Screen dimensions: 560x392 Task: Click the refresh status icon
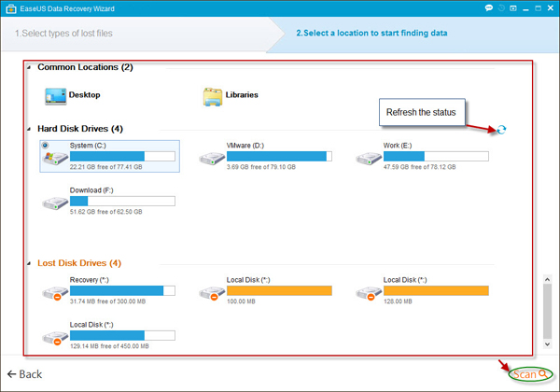pyautogui.click(x=504, y=132)
